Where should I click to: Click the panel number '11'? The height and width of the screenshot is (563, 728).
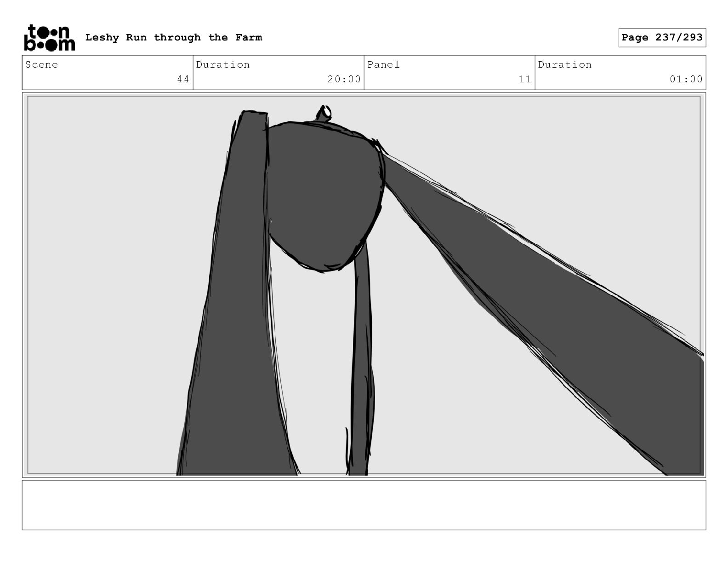tap(525, 79)
